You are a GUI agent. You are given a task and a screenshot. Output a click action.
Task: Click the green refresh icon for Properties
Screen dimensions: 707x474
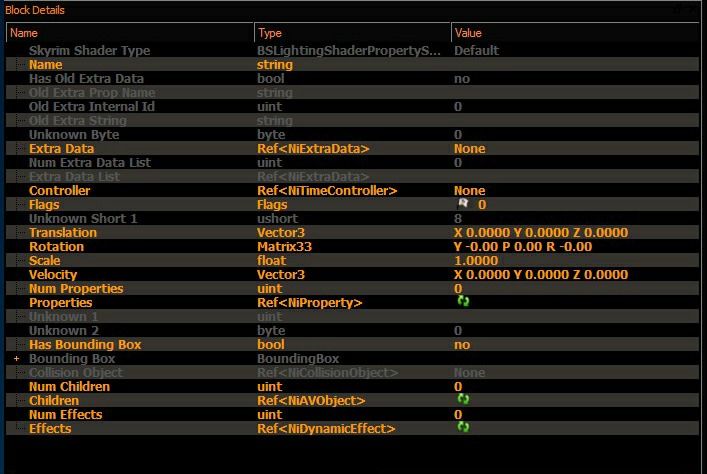coord(463,301)
